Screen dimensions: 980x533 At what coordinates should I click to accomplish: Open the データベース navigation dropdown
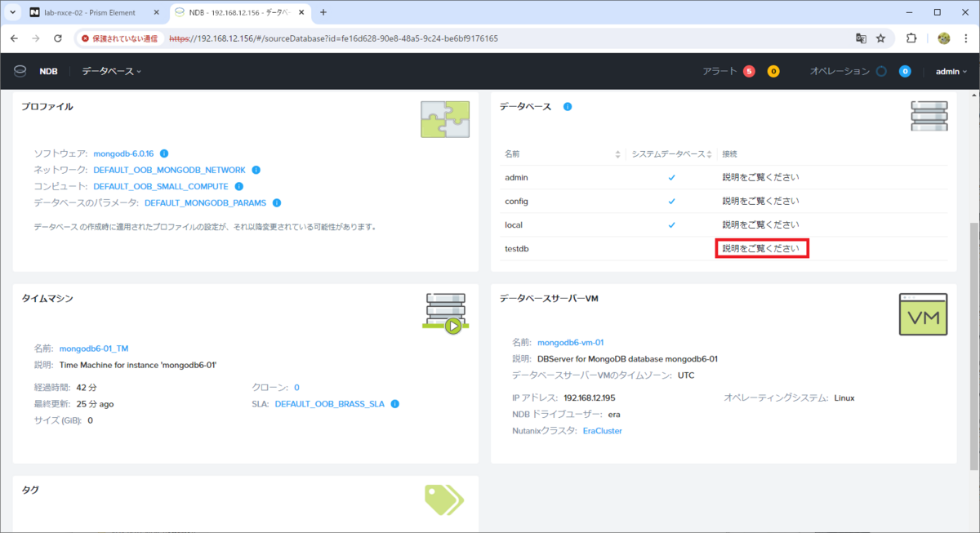tap(111, 71)
